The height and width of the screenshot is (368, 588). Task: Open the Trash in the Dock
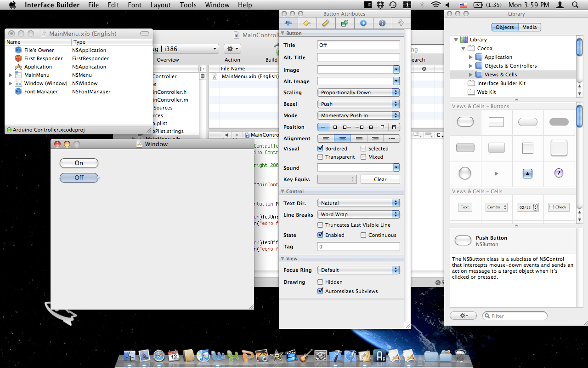tap(460, 356)
